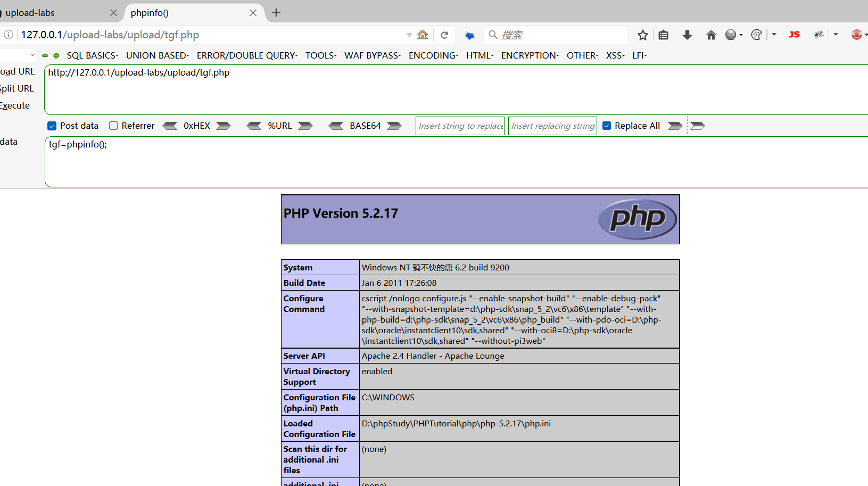Click the Split URL button
This screenshot has width=868, height=486.
(x=17, y=88)
